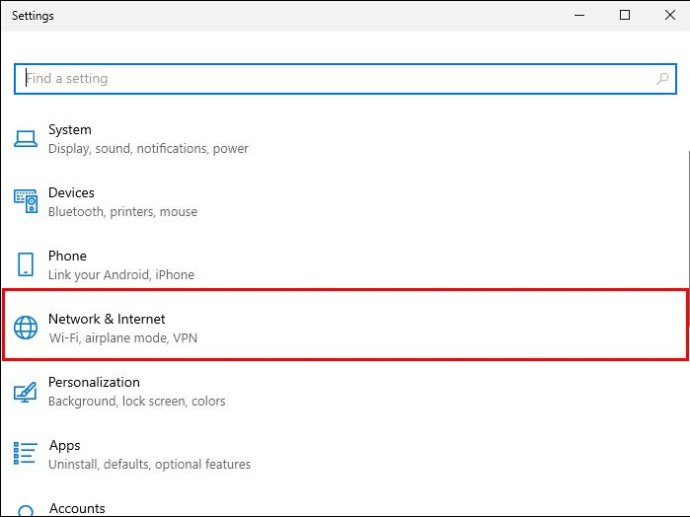
Task: Click the Network & Internet globe icon
Action: (x=26, y=328)
